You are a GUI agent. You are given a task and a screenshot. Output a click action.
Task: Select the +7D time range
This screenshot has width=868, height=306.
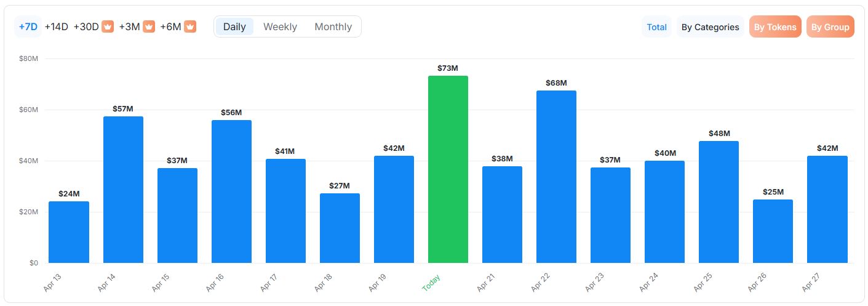point(28,27)
